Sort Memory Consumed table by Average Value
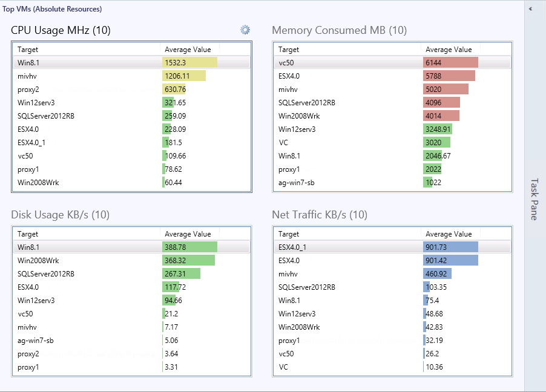 pos(449,50)
